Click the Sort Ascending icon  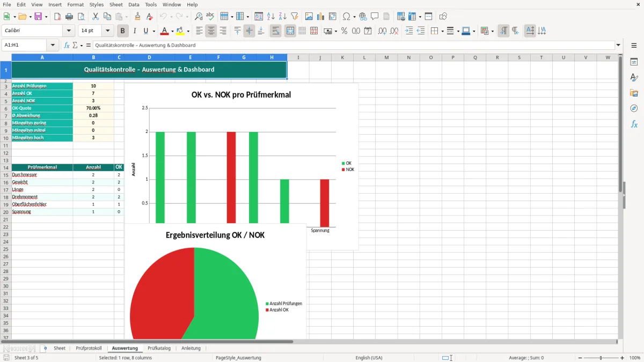click(271, 17)
